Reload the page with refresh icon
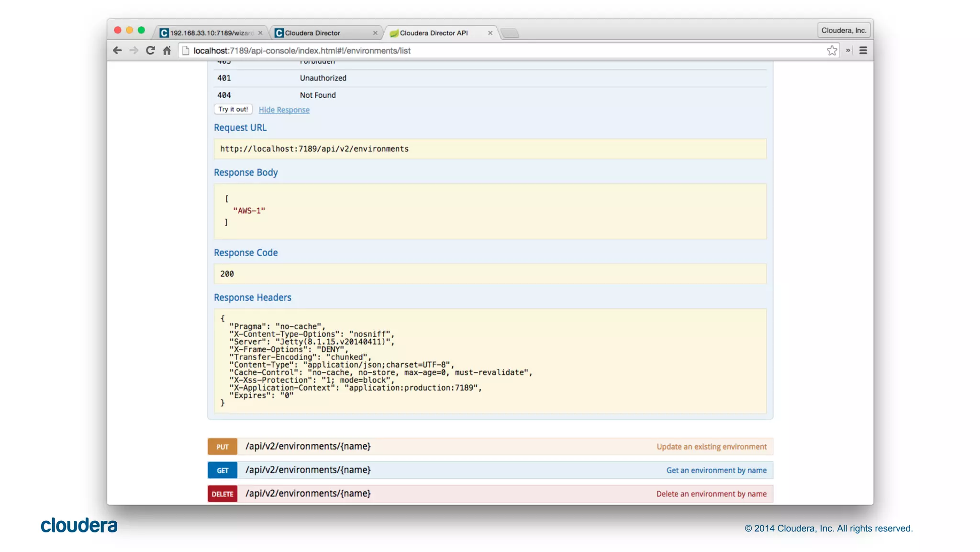This screenshot has height=552, width=980. tap(150, 50)
